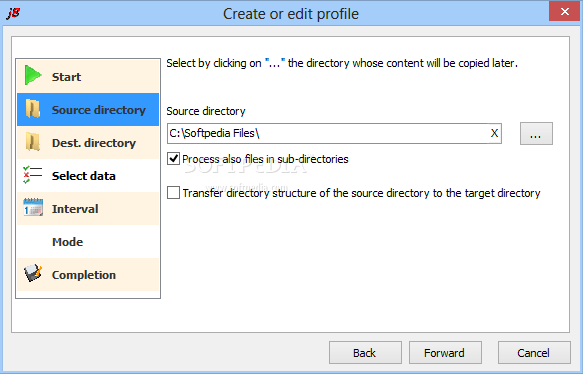Viewport: 583px width, 374px height.
Task: Enable Transfer directory structure checkbox
Action: (173, 193)
